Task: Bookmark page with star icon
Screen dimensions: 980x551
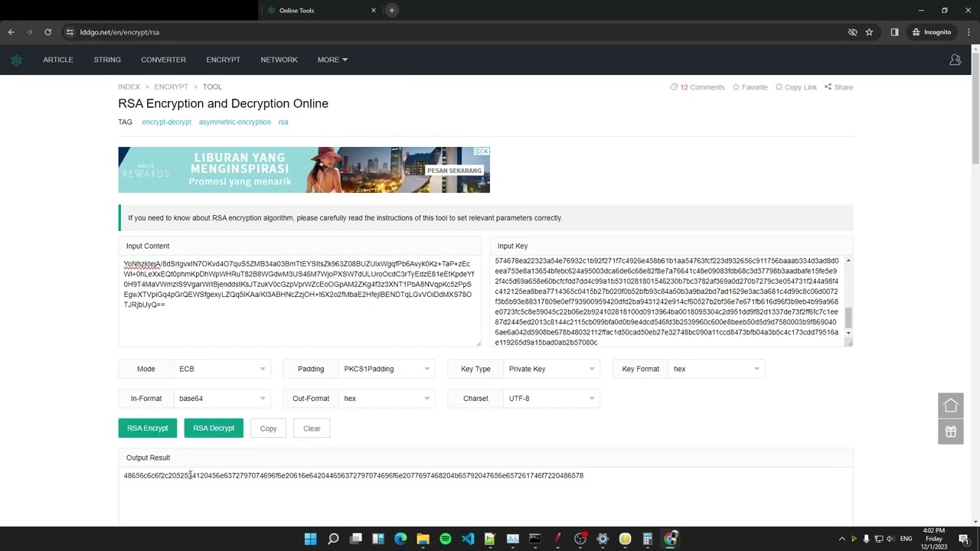Action: (x=869, y=32)
